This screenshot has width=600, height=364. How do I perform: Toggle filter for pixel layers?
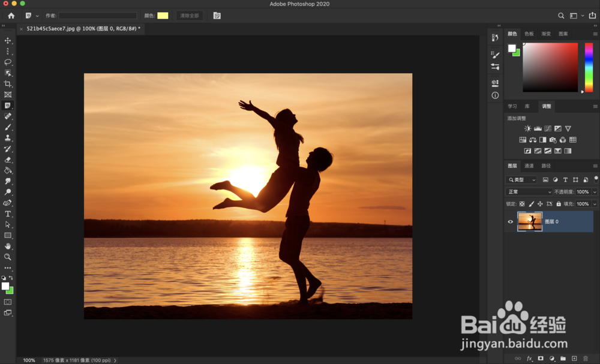tap(545, 180)
